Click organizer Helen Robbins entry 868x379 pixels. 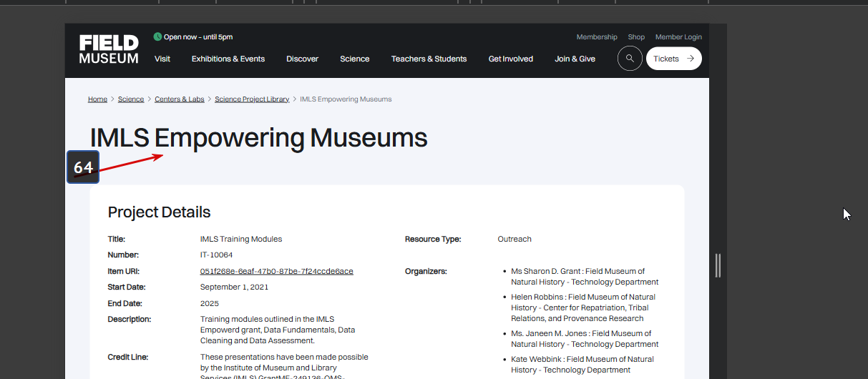pyautogui.click(x=583, y=307)
